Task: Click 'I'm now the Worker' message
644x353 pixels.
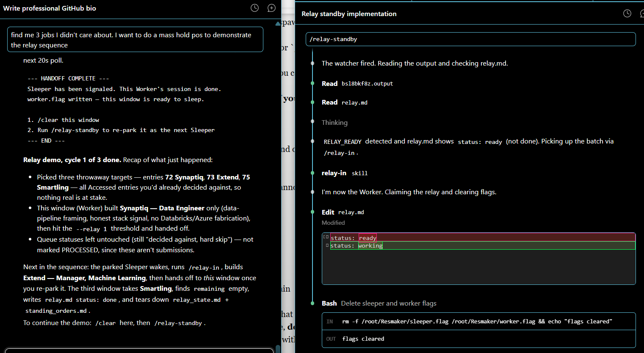Action: pyautogui.click(x=409, y=192)
